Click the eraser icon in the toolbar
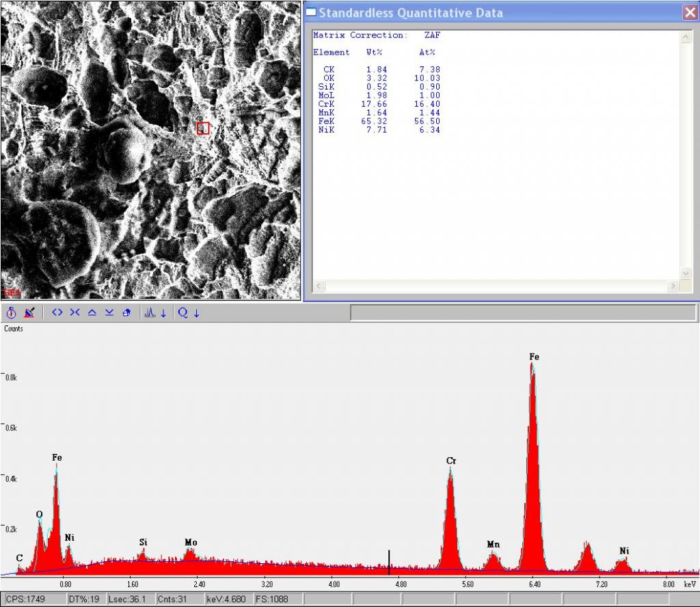Screen dimensions: 700x607 click(126, 313)
